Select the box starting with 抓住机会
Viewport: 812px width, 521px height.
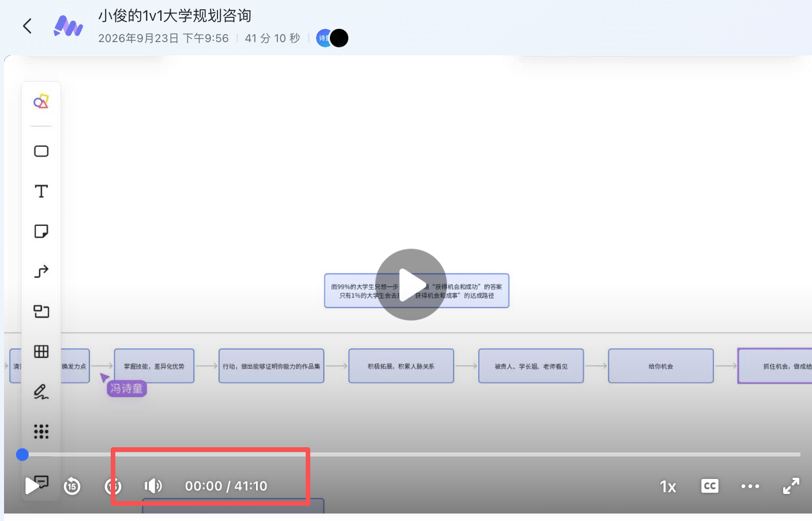tap(775, 366)
